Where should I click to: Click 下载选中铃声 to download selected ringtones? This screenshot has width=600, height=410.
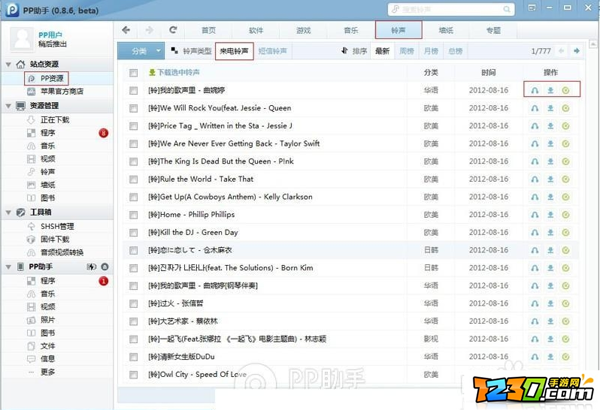[174, 72]
